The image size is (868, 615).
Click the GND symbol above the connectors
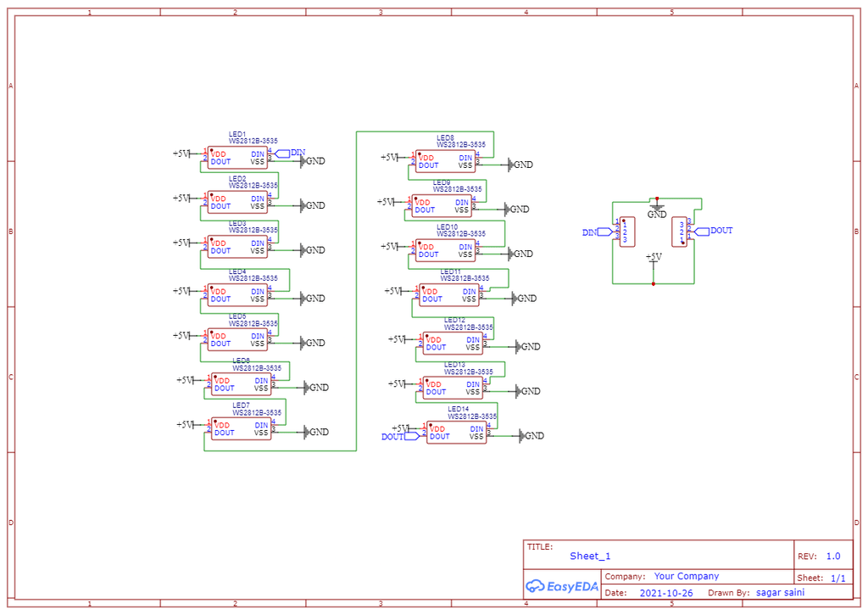point(657,210)
